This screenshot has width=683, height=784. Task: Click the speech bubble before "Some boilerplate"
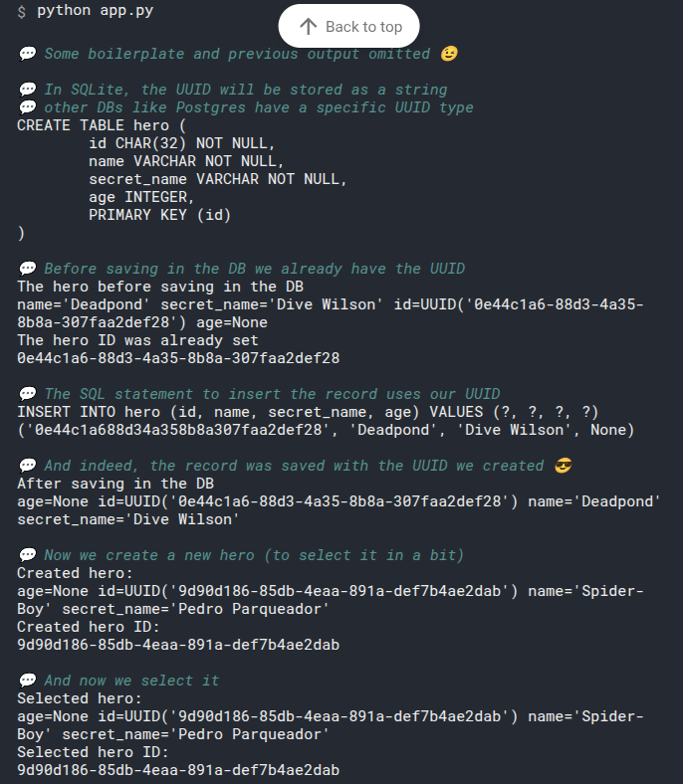pyautogui.click(x=27, y=54)
